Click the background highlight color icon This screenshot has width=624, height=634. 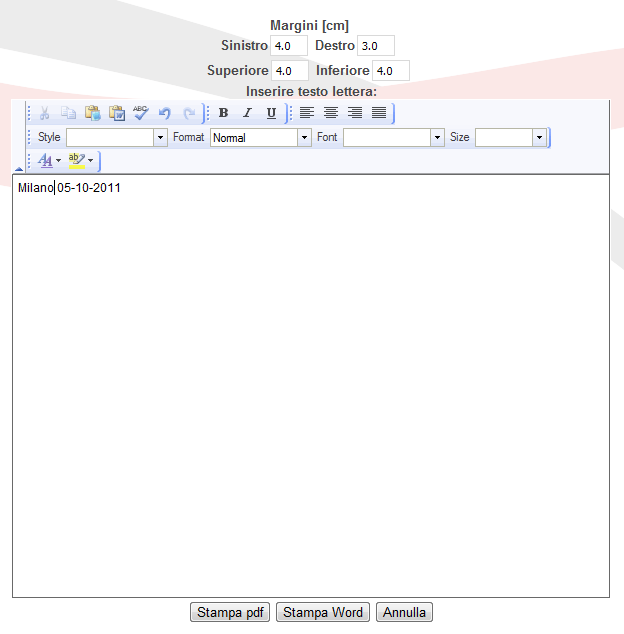click(x=77, y=161)
